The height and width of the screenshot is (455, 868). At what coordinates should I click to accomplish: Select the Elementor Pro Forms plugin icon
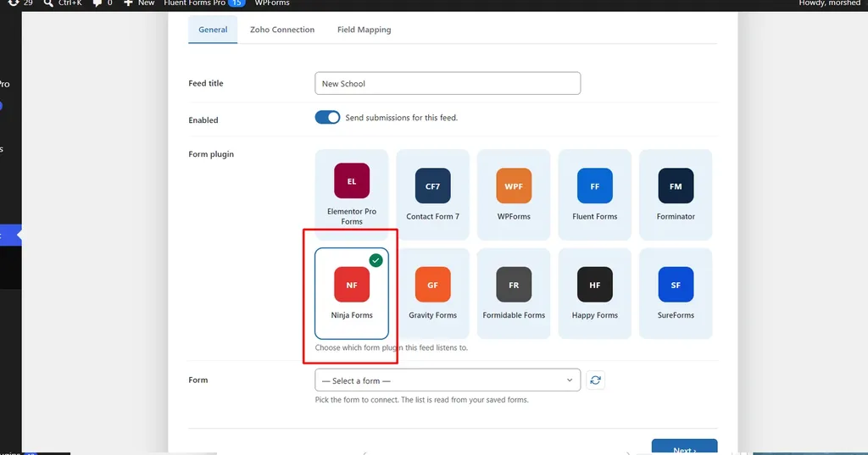point(352,180)
